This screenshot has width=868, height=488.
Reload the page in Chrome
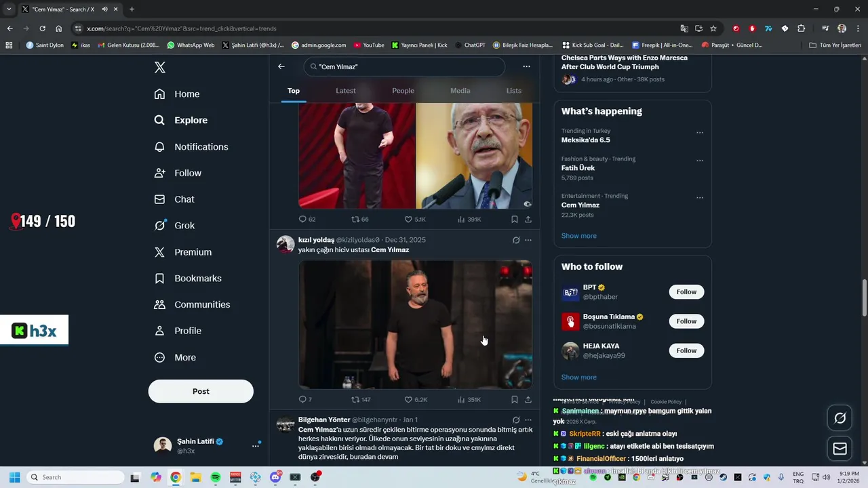point(42,28)
